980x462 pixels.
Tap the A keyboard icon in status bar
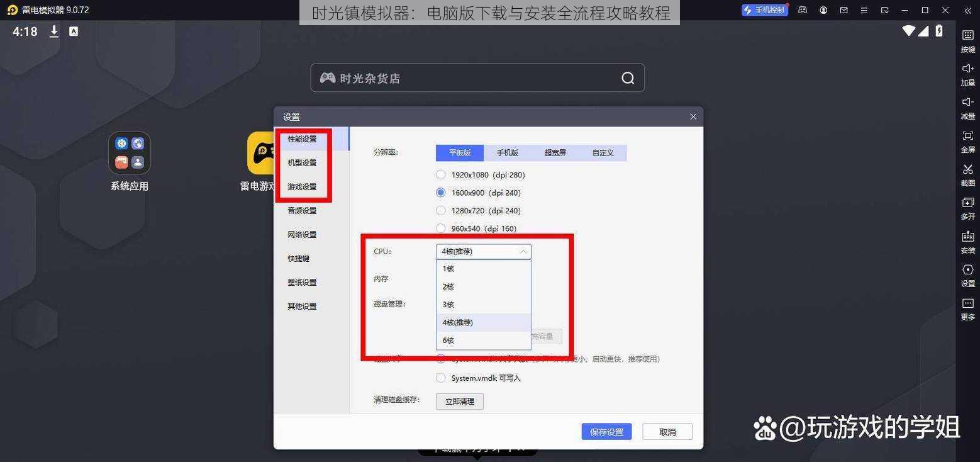click(74, 31)
